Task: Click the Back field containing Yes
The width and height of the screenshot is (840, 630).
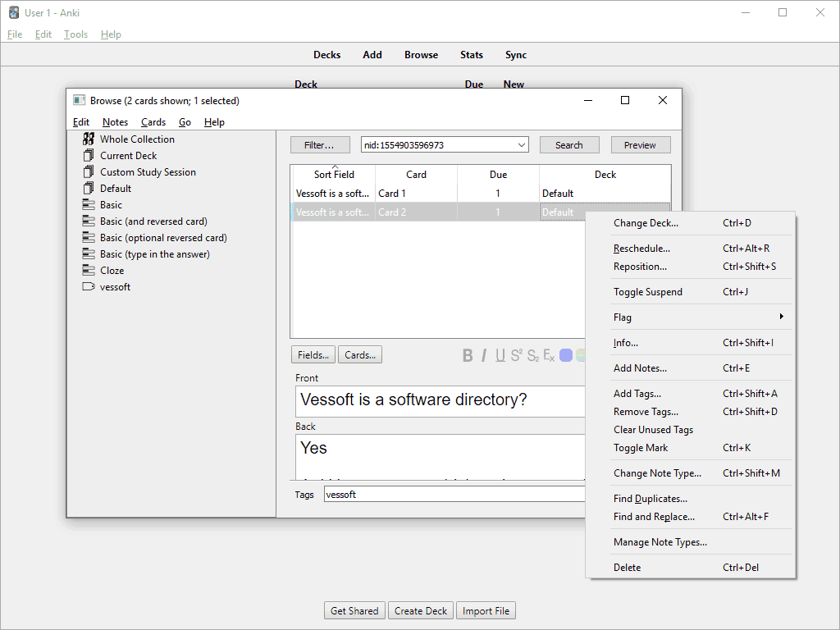Action: [440, 457]
